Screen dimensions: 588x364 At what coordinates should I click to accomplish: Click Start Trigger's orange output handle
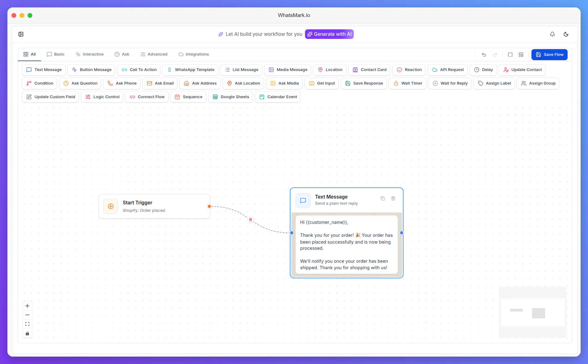click(209, 207)
